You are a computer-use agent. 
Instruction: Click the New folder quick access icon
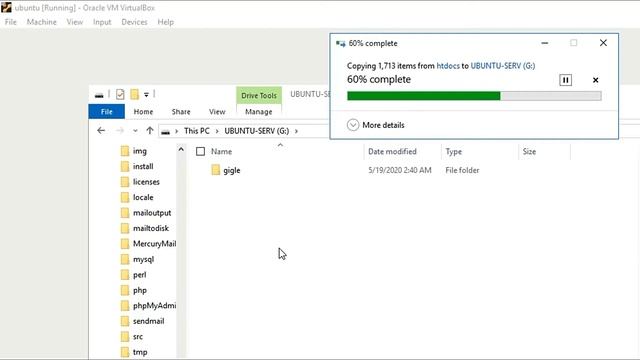click(x=134, y=94)
